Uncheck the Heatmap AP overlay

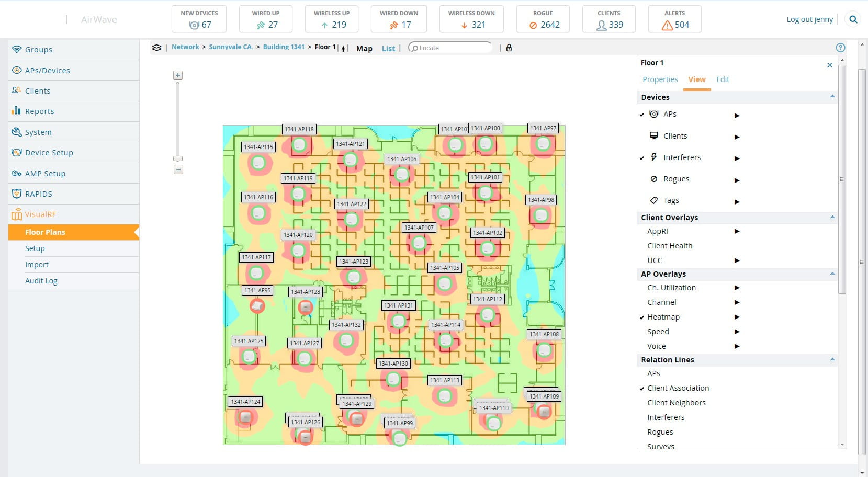(663, 317)
